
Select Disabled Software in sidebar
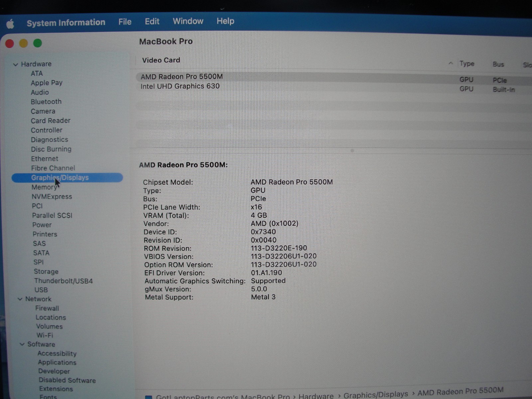pos(67,380)
